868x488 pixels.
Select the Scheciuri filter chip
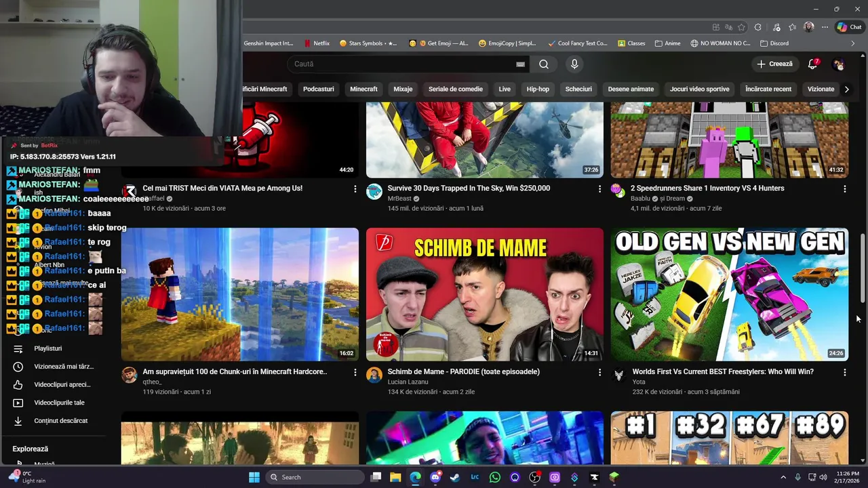point(578,89)
